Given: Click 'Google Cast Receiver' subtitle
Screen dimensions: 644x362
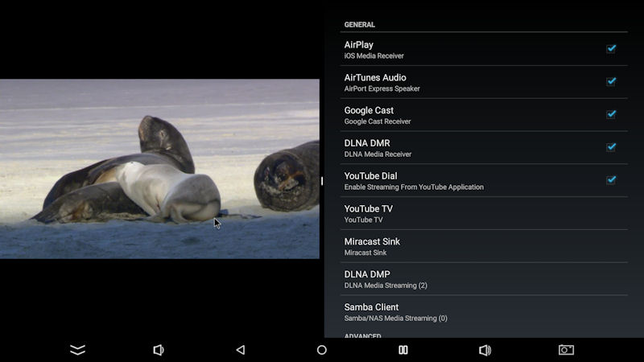Looking at the screenshot, I should tap(378, 121).
